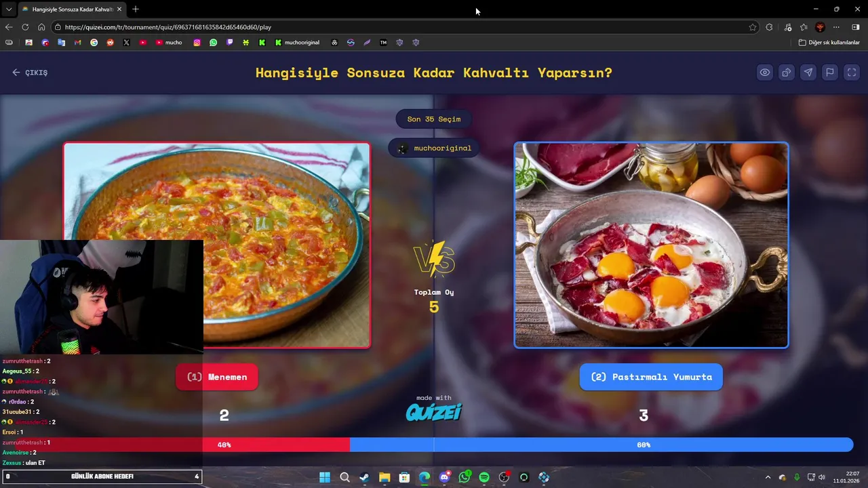Close the Hangisiyle Sonsuza Kadar Kahvaltı tab
The width and height of the screenshot is (868, 488).
tap(120, 9)
